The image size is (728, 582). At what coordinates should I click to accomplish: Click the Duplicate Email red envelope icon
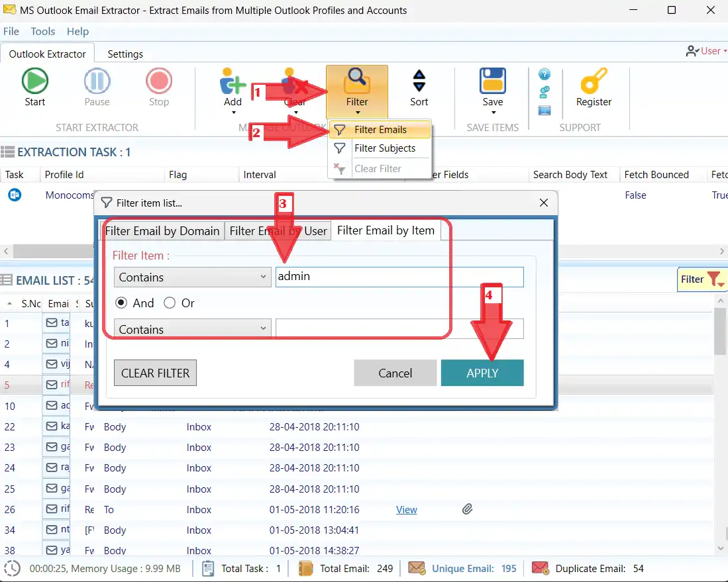point(541,568)
